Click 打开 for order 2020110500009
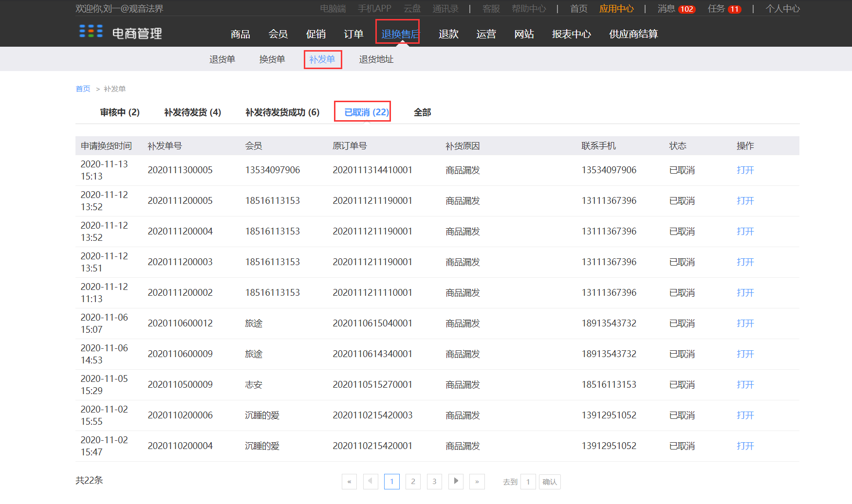Screen dimensions: 852x504 [745, 385]
